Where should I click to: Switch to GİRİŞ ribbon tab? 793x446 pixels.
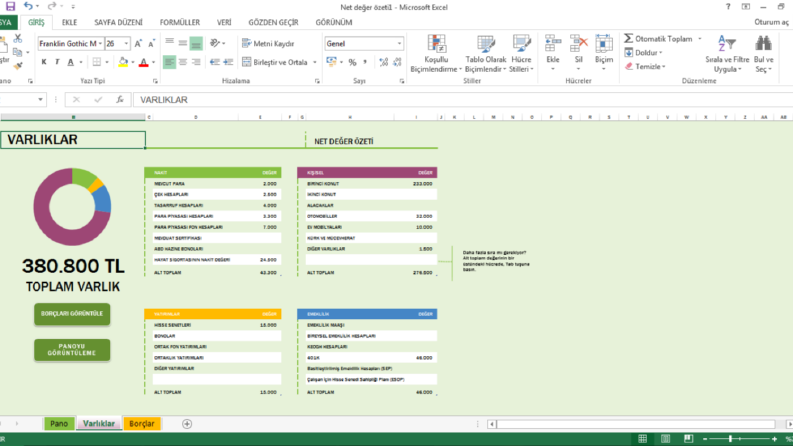36,22
